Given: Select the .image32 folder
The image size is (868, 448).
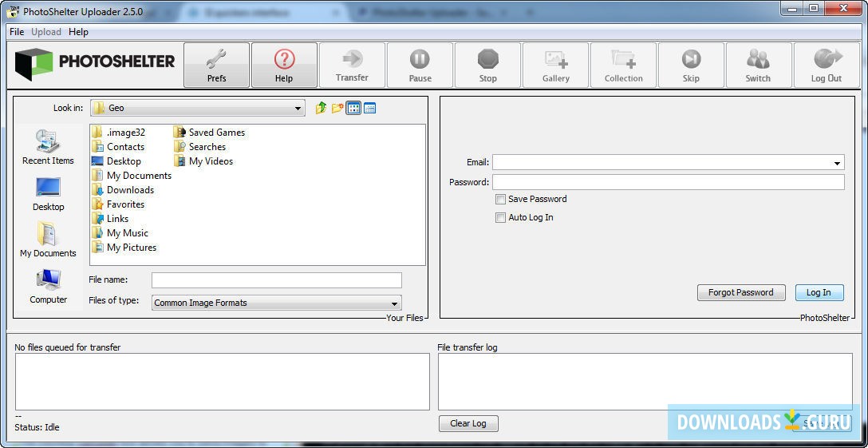Looking at the screenshot, I should (118, 132).
